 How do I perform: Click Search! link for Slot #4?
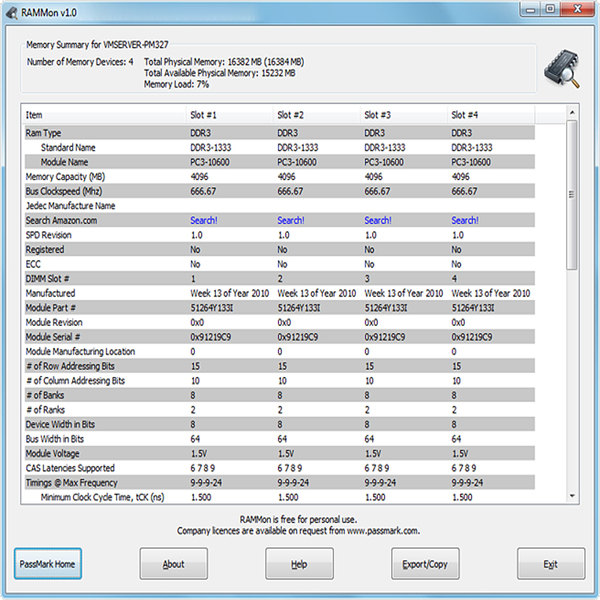tap(465, 220)
